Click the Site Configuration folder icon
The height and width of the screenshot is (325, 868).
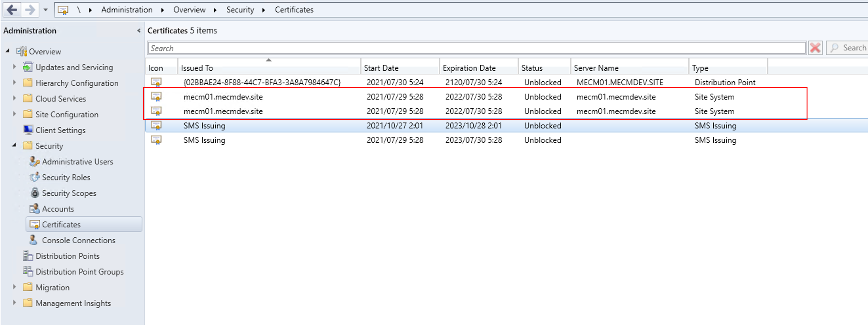coord(28,114)
